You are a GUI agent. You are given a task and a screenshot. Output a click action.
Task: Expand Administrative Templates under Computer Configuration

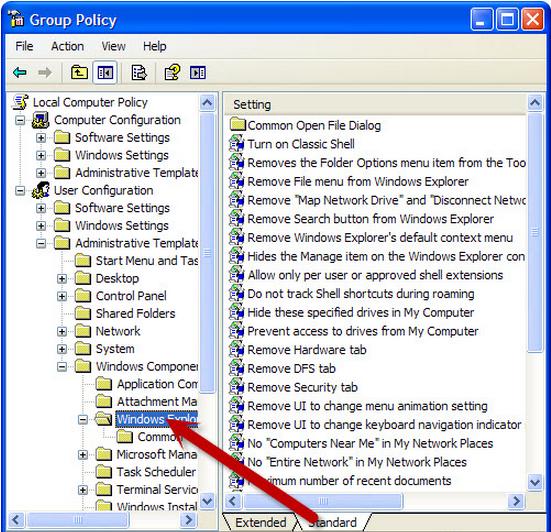[x=41, y=173]
